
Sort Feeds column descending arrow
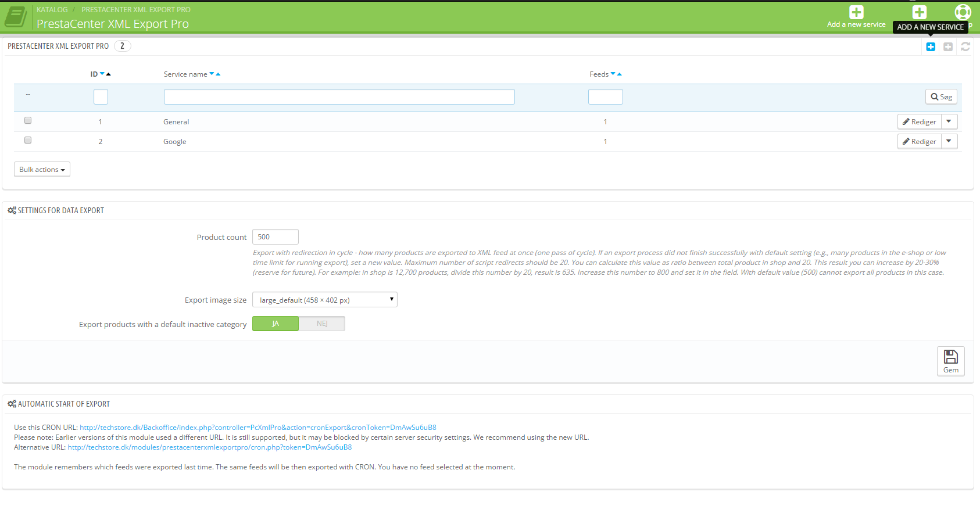pos(613,74)
